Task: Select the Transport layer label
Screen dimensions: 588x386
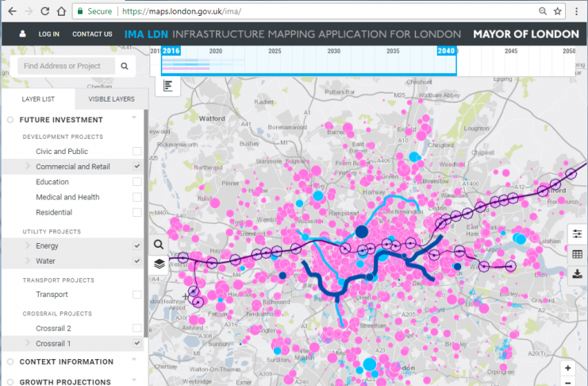Action: (x=52, y=295)
